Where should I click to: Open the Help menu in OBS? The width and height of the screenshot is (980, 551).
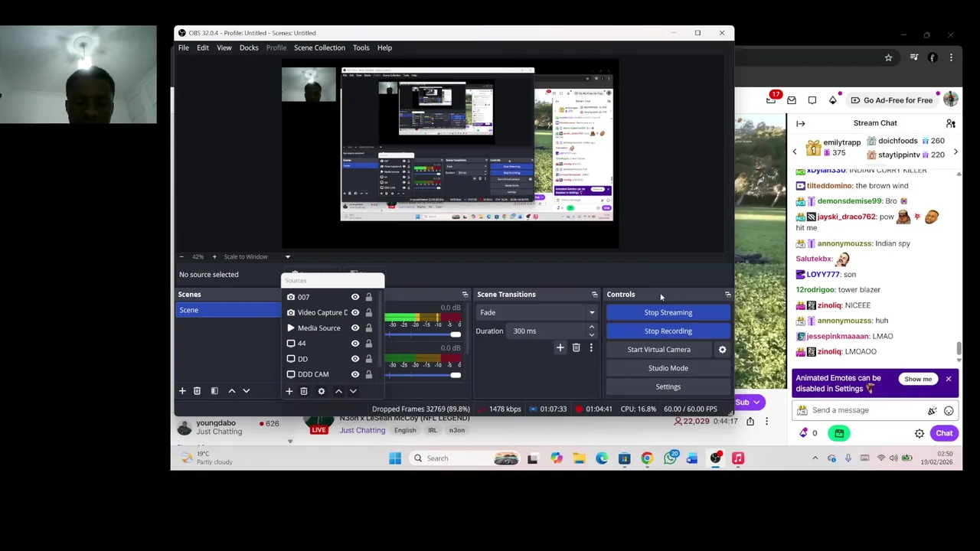coord(384,47)
